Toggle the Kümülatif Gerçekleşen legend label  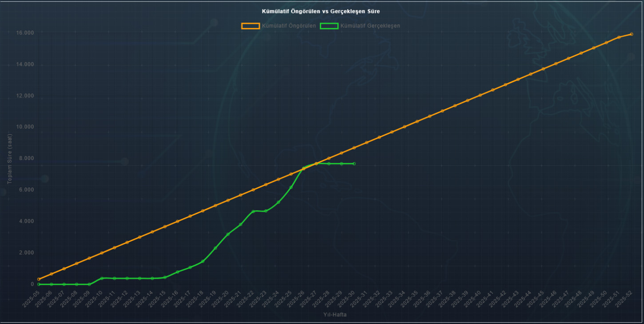370,26
